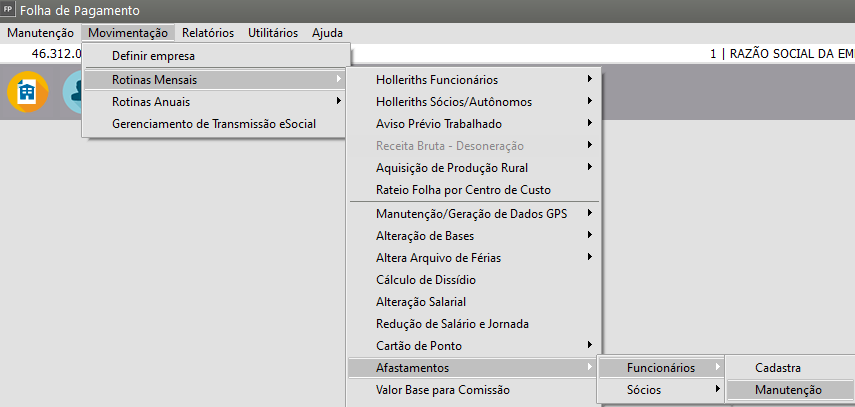Choose Gerenciamento de Transmissão eSocial
The height and width of the screenshot is (407, 855).
(214, 125)
